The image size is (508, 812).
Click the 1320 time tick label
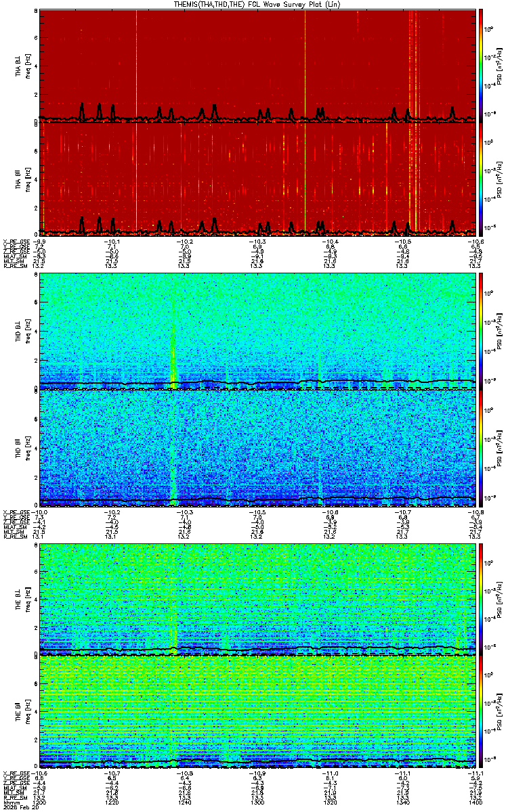(329, 803)
